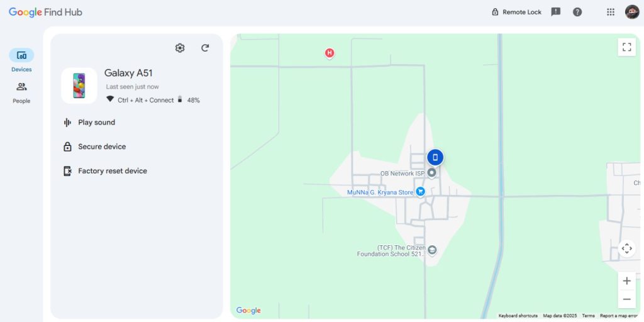Click The Citizen Foundation School label text

click(x=391, y=251)
